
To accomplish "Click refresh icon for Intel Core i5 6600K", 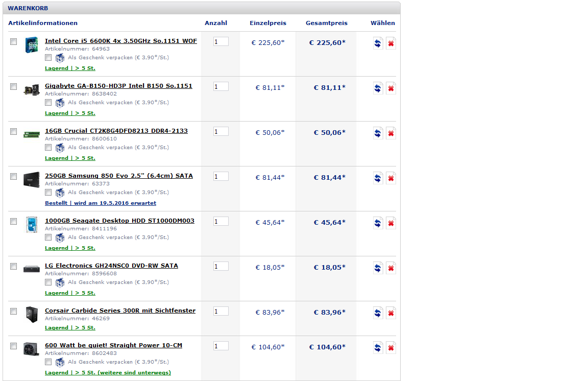I will [378, 43].
